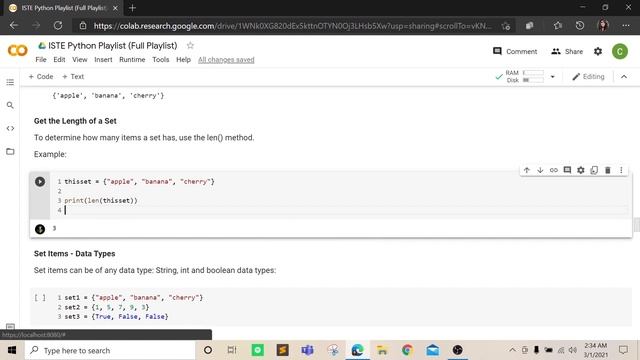Copy link to cell icon
This screenshot has width=640, height=360.
point(553,170)
